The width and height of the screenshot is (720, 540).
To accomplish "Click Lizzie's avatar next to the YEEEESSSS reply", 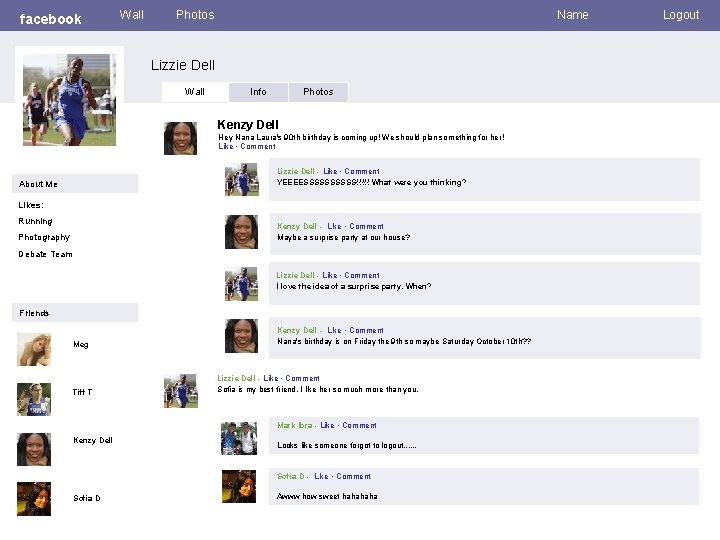I will (x=242, y=180).
